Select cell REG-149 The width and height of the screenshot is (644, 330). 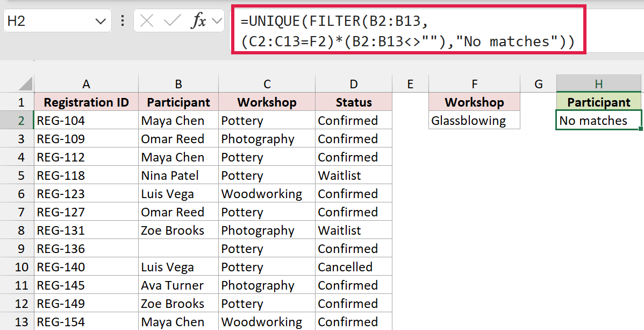tap(86, 304)
